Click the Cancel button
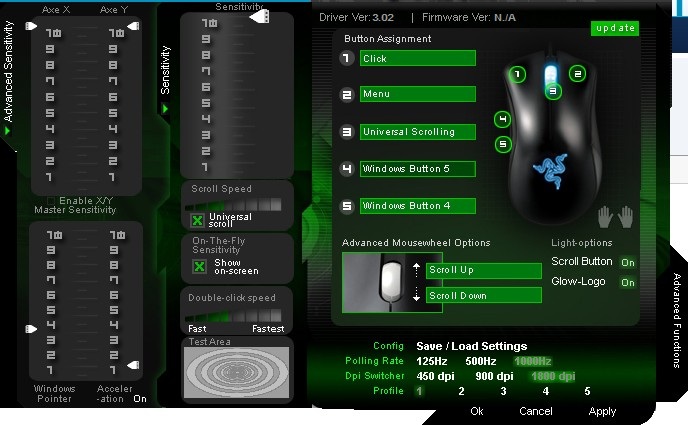This screenshot has height=425, width=688. (536, 411)
